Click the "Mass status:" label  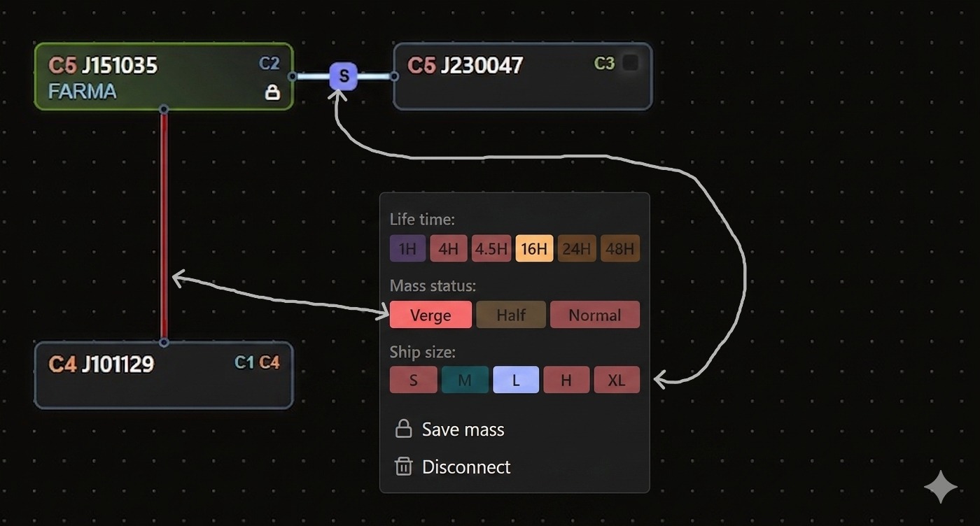[x=433, y=286]
